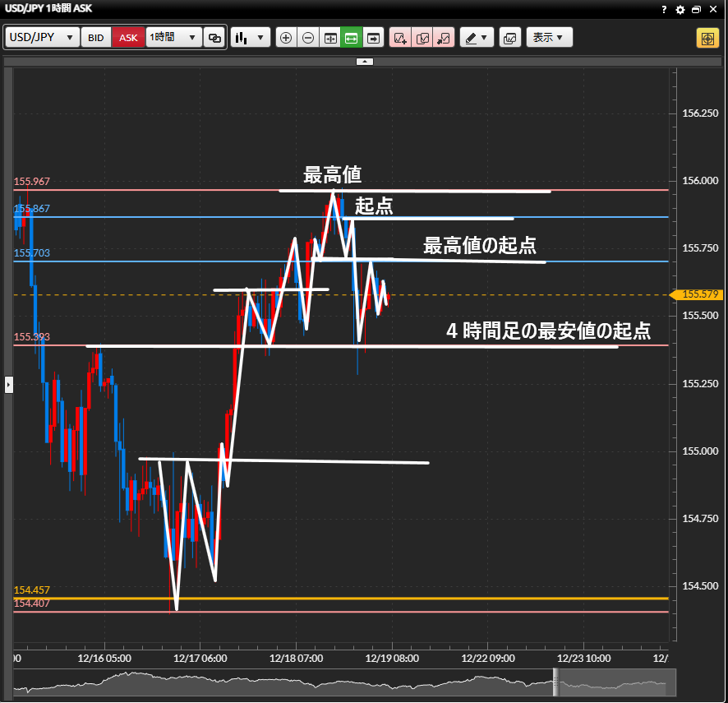This screenshot has height=703, width=728.
Task: Expand the left side panel arrow
Action: 9,384
